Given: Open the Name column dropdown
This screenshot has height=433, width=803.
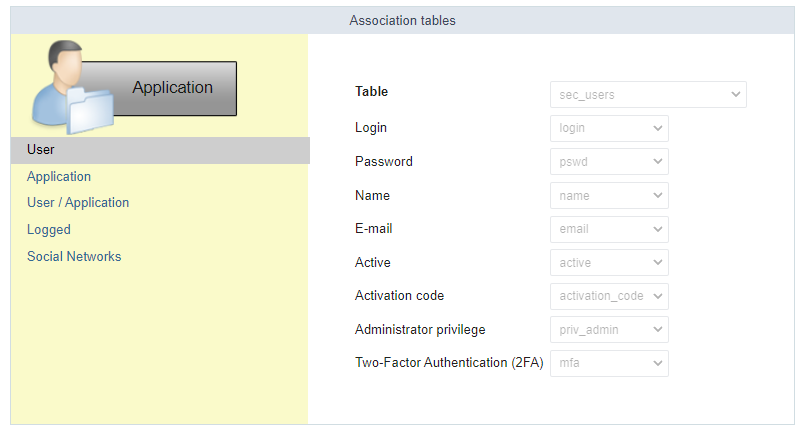Looking at the screenshot, I should pos(608,196).
